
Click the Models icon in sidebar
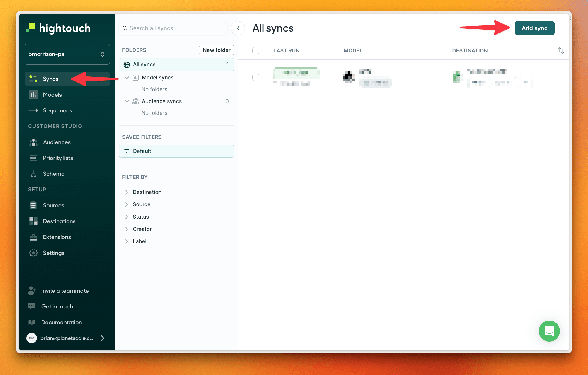(34, 94)
